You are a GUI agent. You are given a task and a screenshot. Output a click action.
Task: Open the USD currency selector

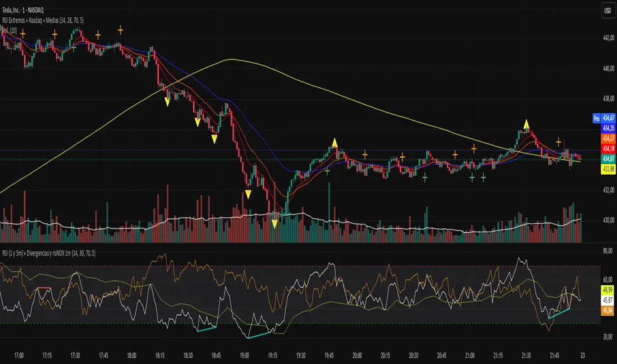coord(608,11)
